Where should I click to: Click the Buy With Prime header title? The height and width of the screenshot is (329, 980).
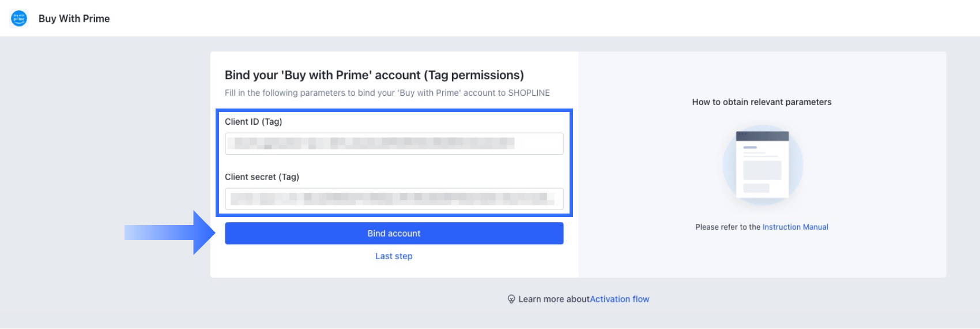coord(74,18)
